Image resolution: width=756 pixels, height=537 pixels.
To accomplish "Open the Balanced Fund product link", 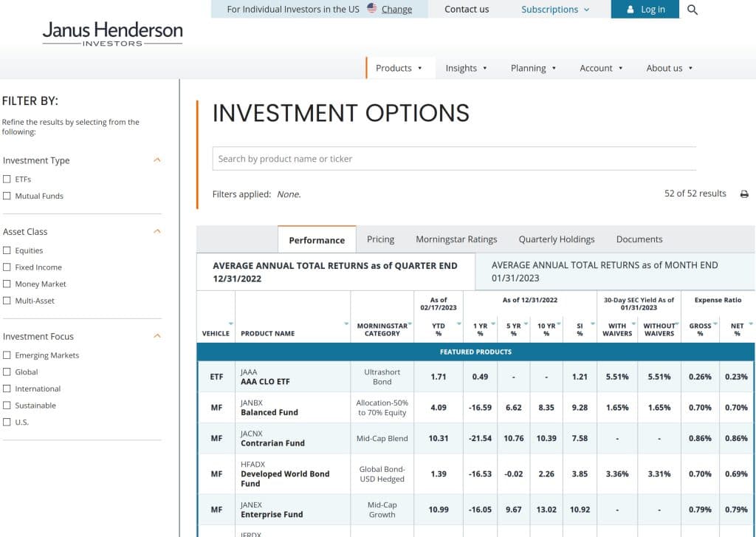I will 269,412.
